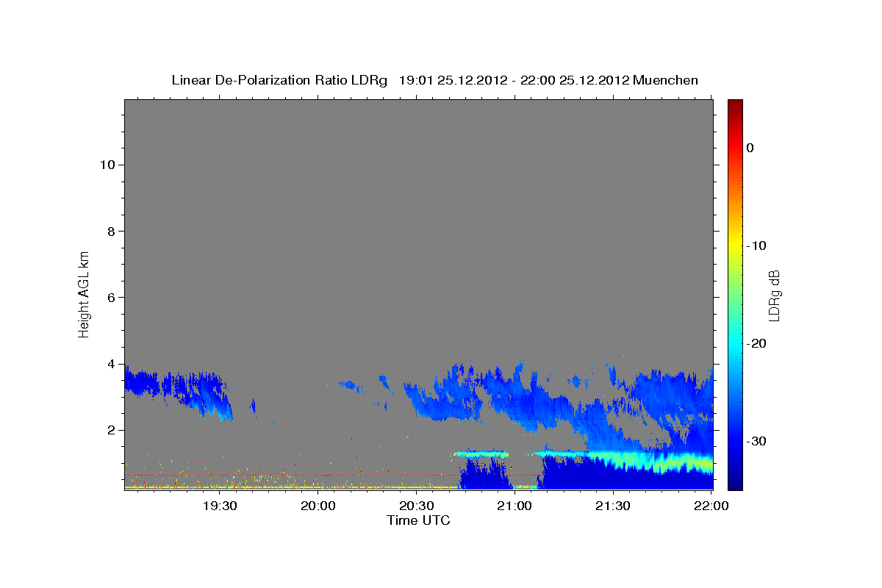Image resolution: width=882 pixels, height=588 pixels.
Task: Click the colorbar value label '0'
Action: [750, 148]
